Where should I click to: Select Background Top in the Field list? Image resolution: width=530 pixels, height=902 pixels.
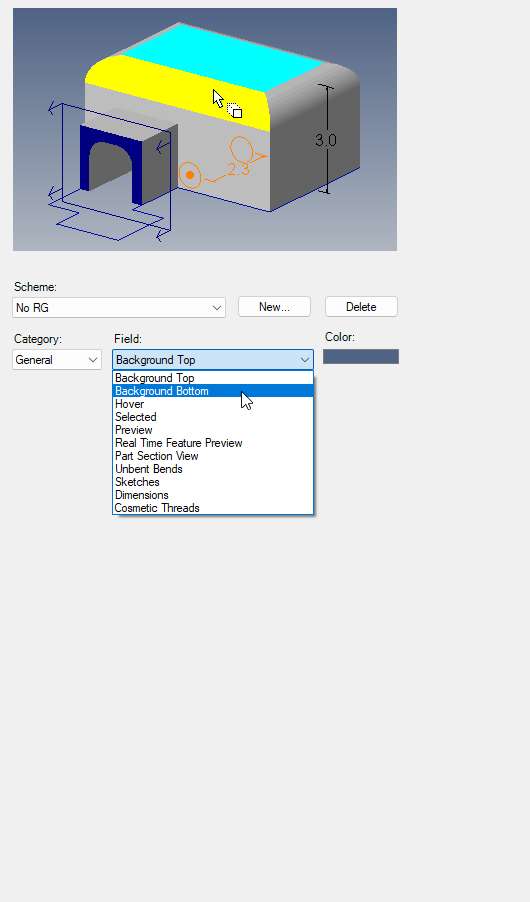coord(213,378)
